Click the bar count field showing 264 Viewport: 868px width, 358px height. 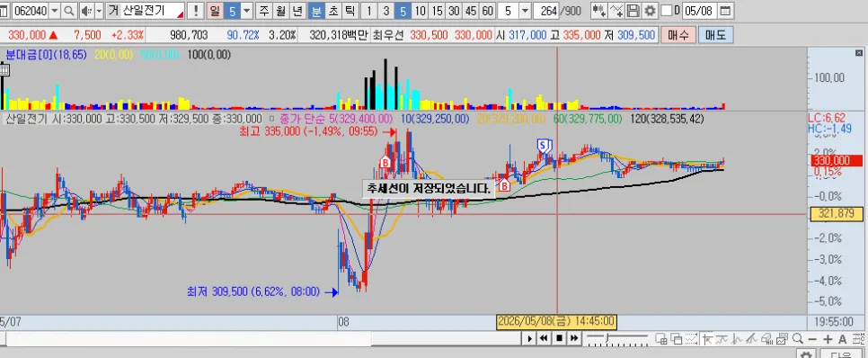[x=546, y=11]
